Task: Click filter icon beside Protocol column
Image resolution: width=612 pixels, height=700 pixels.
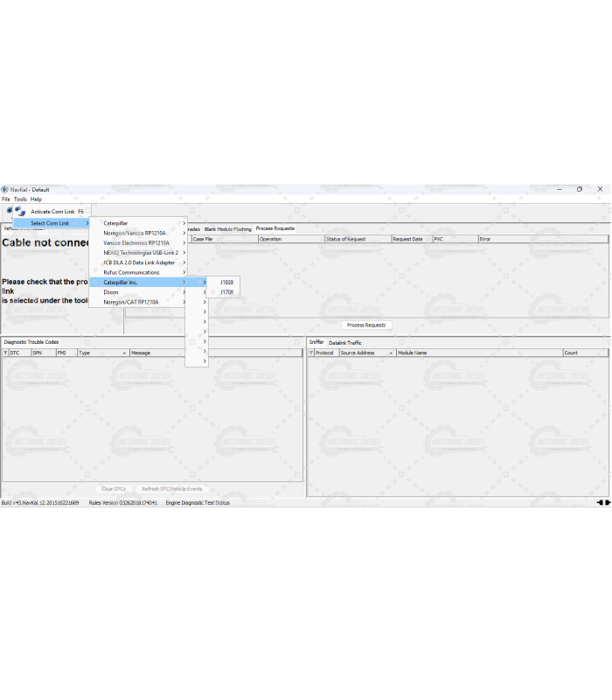Action: pos(310,353)
